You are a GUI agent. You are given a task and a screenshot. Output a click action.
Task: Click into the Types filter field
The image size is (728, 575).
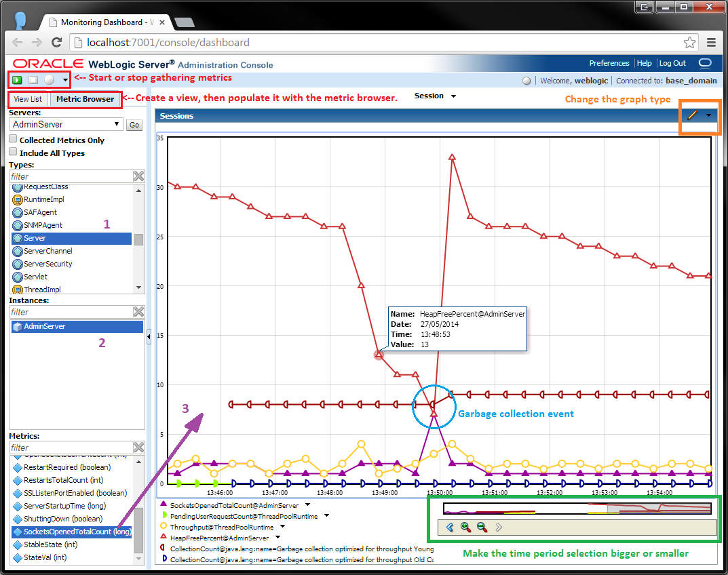coord(71,176)
